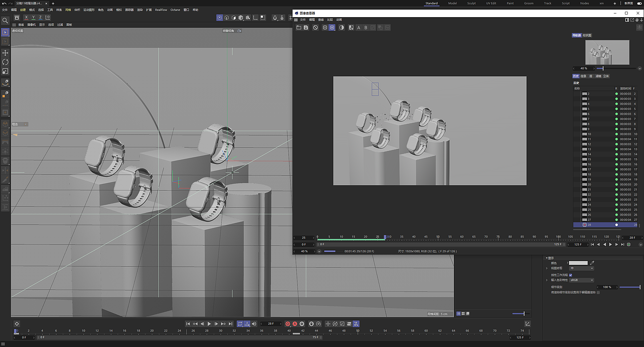Set image B for comparison
644x347 pixels.
[366, 28]
